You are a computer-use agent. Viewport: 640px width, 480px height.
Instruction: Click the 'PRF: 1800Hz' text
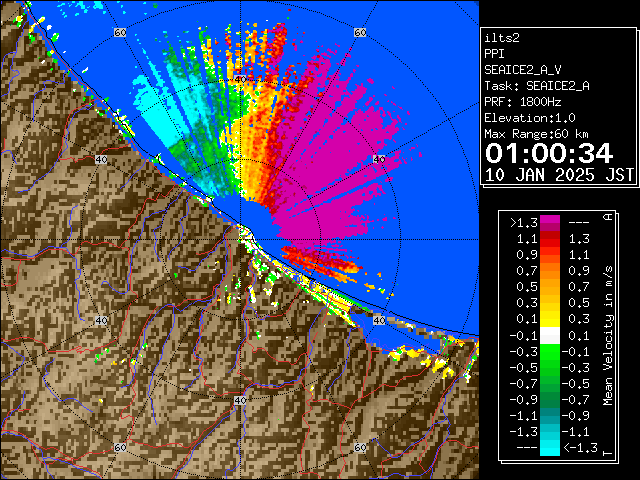[x=522, y=102]
